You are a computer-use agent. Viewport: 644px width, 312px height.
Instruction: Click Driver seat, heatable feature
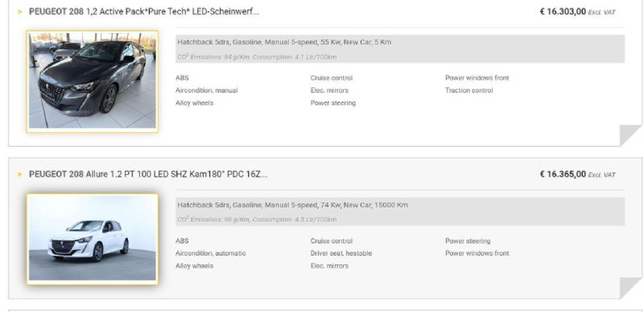pos(341,253)
